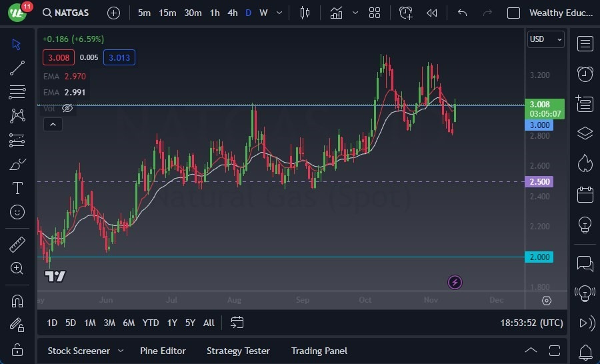Choose the text annotation tool
Image resolution: width=600 pixels, height=364 pixels.
point(17,189)
